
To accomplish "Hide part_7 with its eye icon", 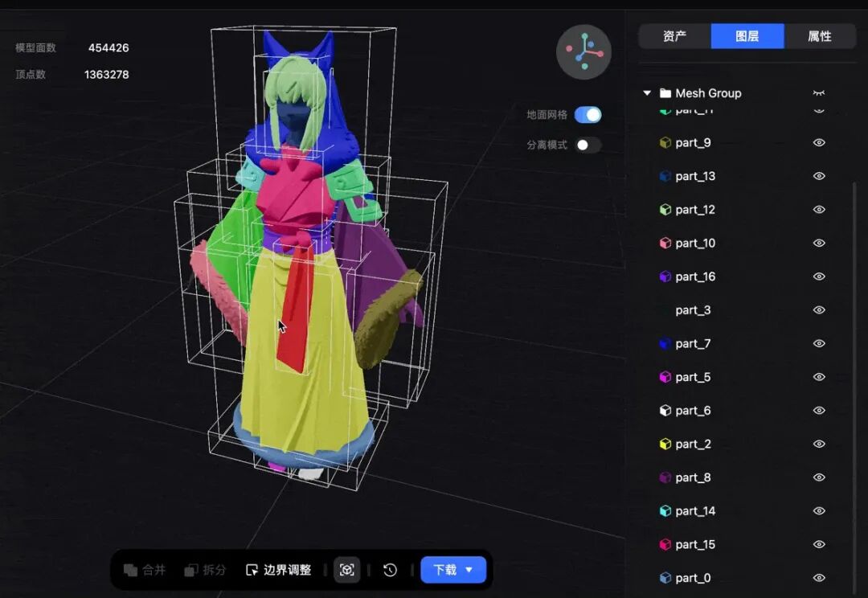I will click(x=819, y=344).
